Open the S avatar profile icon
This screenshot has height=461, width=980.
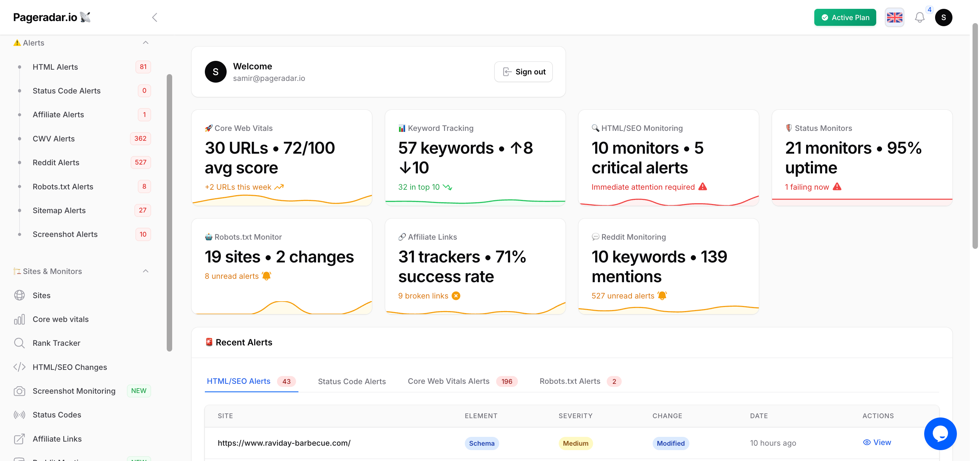point(944,17)
